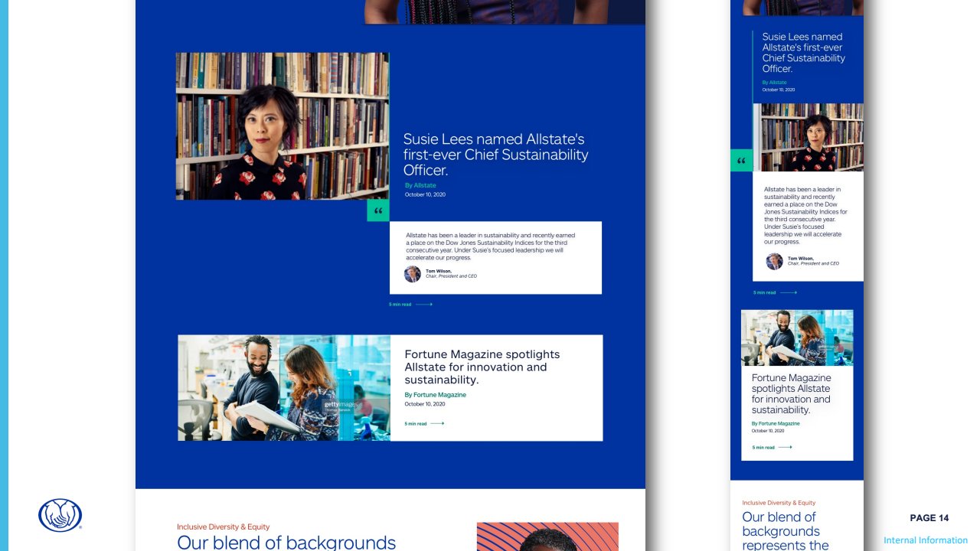The height and width of the screenshot is (551, 980).
Task: Click Tom Wilson's avatar in the desktop mockup
Action: click(x=413, y=274)
